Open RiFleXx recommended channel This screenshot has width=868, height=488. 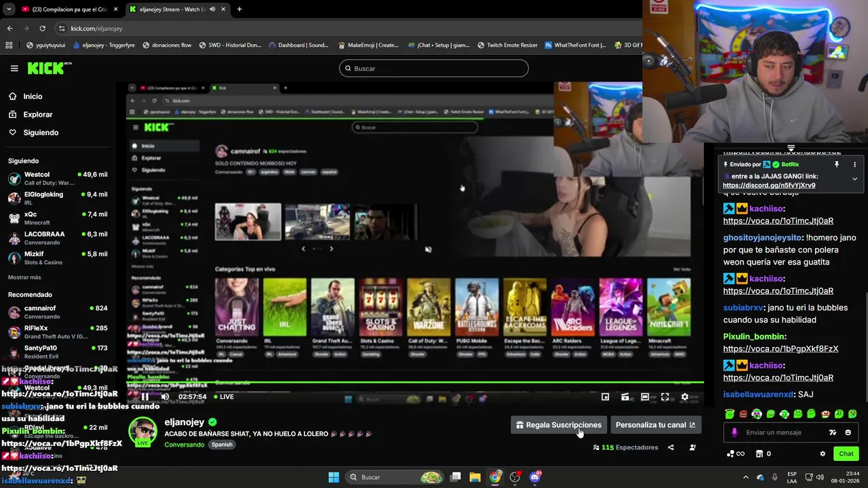[x=58, y=331]
